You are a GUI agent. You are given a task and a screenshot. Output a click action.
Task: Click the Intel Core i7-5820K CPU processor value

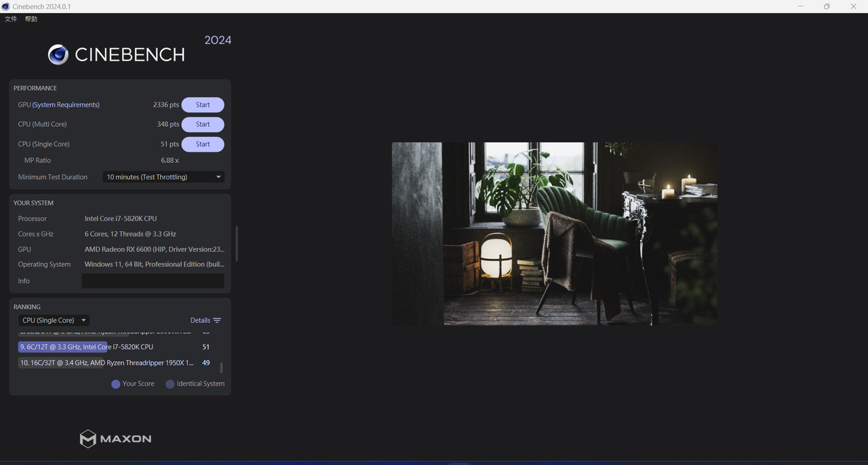[121, 219]
